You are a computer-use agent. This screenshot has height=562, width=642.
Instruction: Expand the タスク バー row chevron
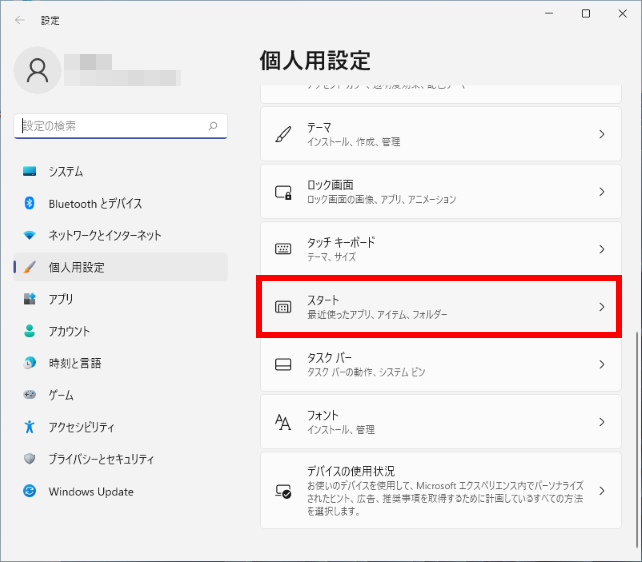[x=601, y=364]
